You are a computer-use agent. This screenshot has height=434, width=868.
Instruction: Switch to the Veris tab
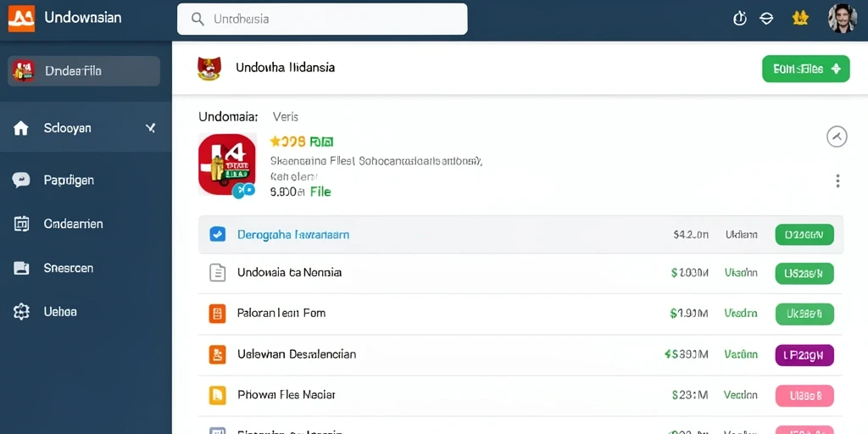pyautogui.click(x=286, y=117)
